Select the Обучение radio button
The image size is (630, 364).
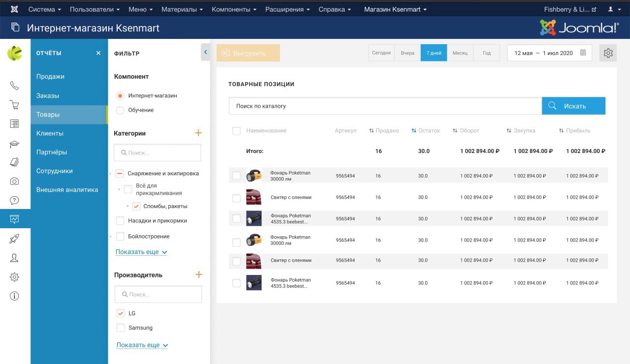pyautogui.click(x=120, y=110)
